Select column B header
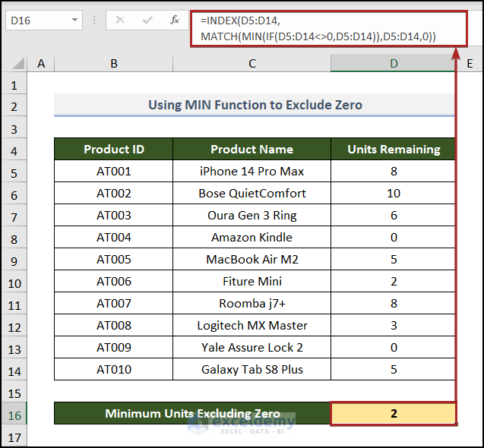 coord(114,63)
